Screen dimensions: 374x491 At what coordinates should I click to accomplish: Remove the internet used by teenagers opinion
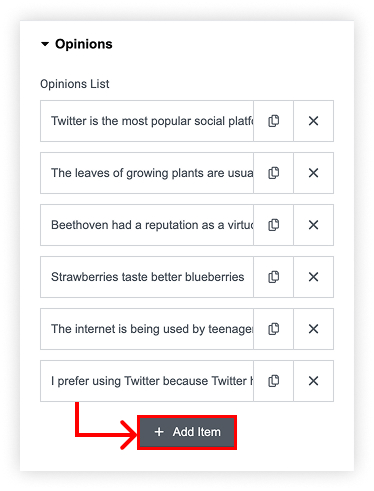tap(313, 329)
